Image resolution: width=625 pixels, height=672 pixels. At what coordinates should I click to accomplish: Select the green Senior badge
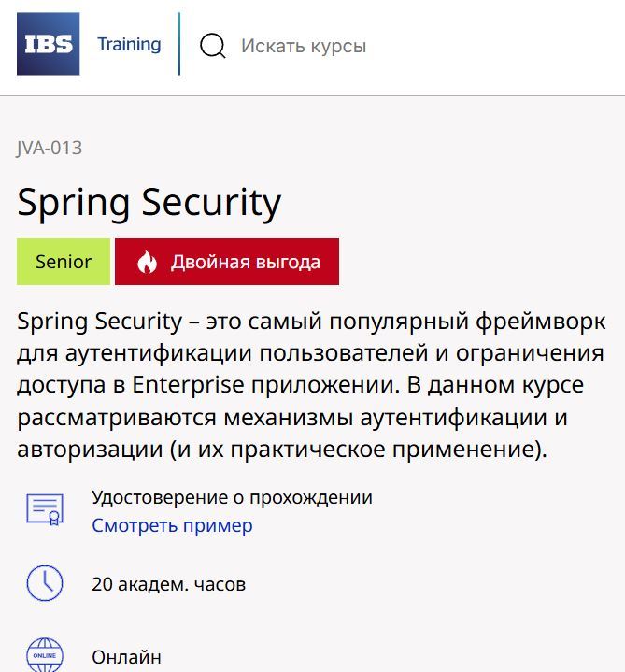coord(64,262)
